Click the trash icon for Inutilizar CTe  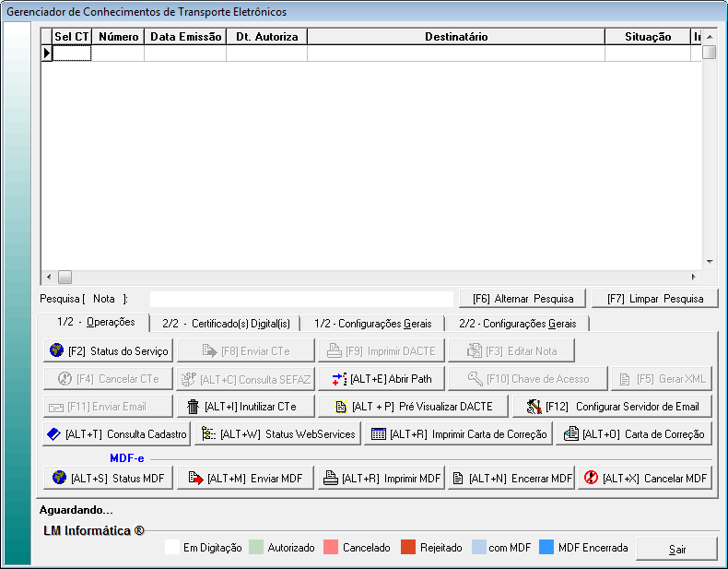[x=193, y=407]
